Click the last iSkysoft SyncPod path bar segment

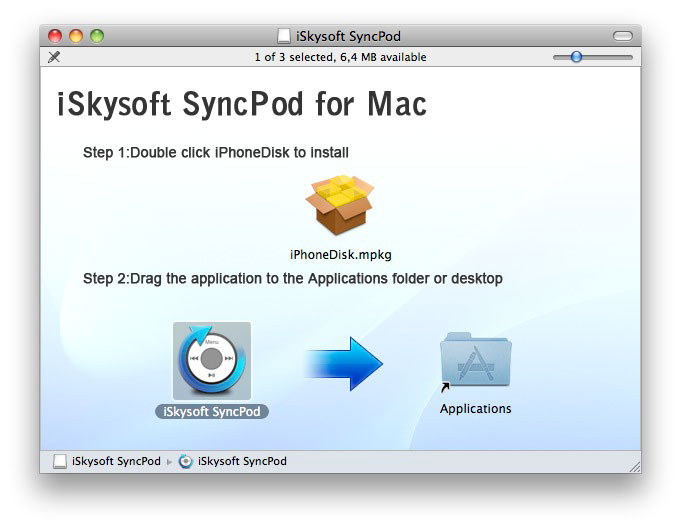pos(242,461)
